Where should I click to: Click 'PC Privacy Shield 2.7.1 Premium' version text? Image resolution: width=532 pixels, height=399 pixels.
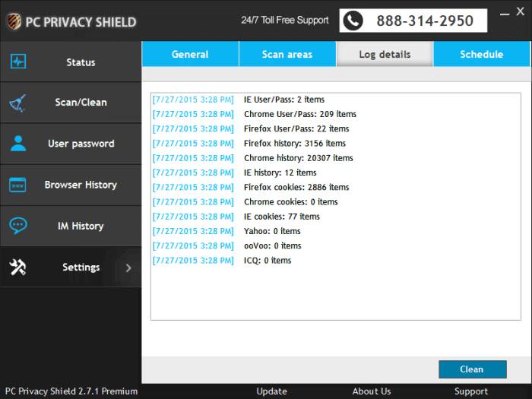71,391
